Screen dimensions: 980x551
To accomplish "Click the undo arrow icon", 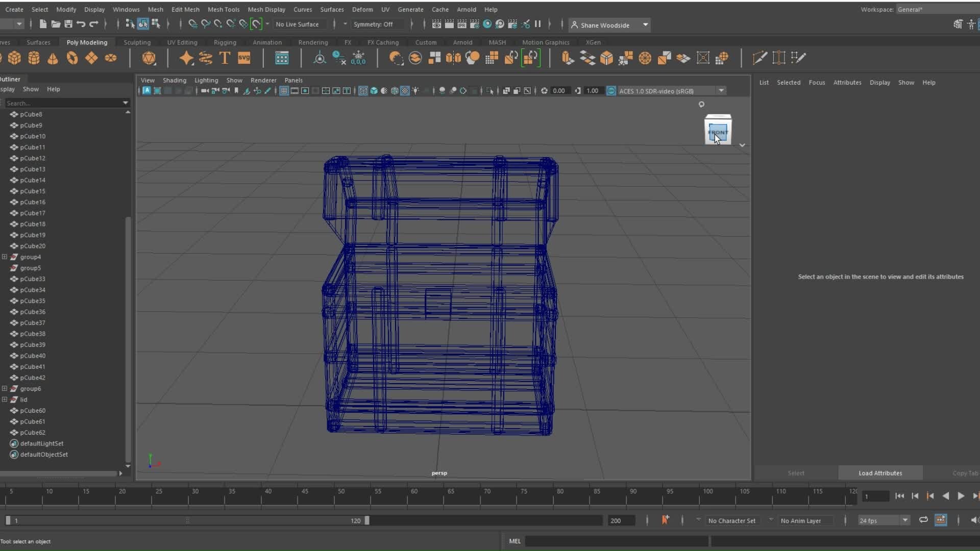I will [81, 24].
